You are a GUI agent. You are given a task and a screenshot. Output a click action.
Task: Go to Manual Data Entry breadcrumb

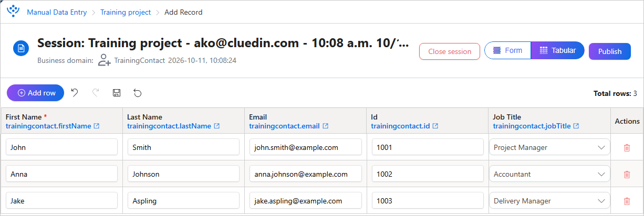click(x=57, y=12)
